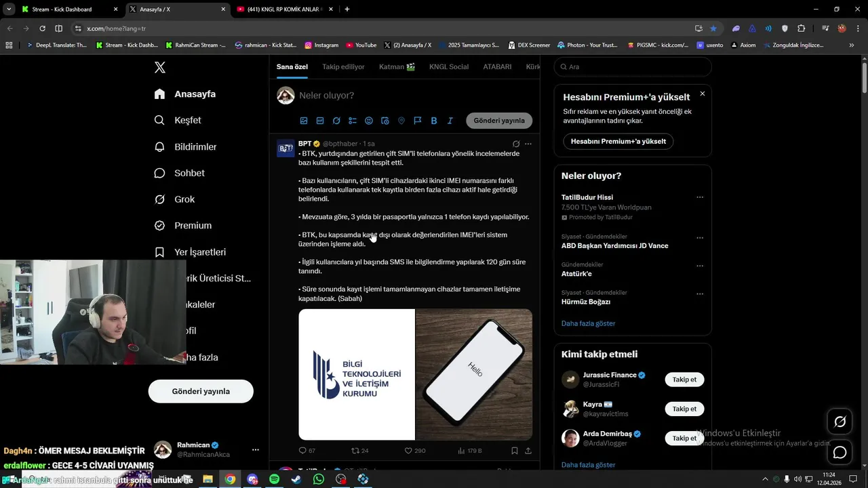Switch to KNGL Social tab

449,67
